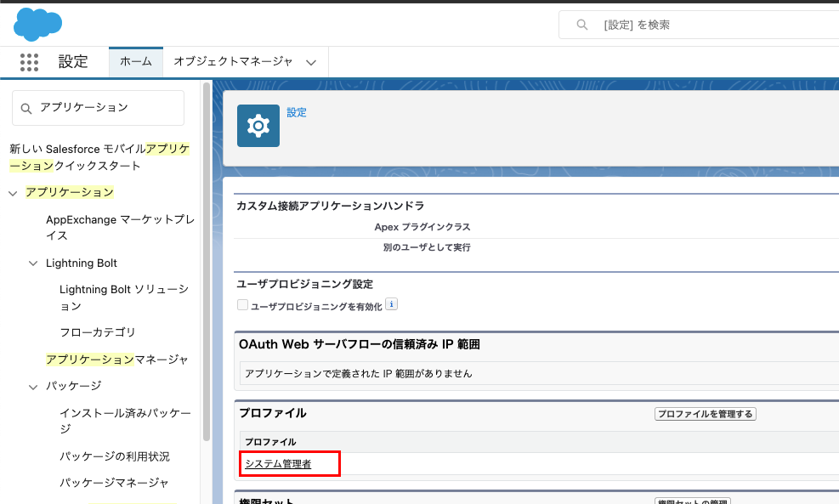
Task: Click the magnifier icon in global search
Action: [582, 25]
